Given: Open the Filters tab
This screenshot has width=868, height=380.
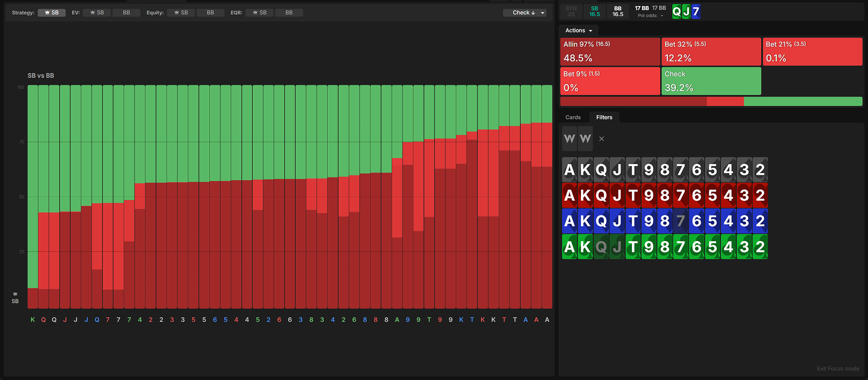Looking at the screenshot, I should [604, 117].
